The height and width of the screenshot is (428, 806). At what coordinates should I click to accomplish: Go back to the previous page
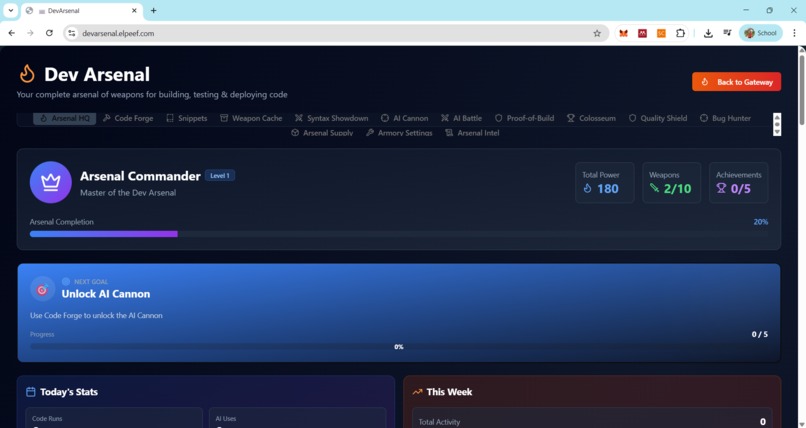pos(12,33)
